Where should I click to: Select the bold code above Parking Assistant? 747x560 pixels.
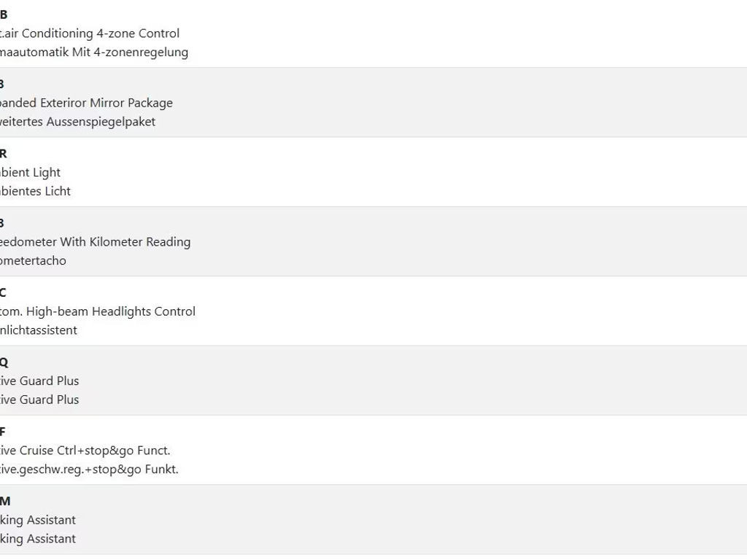[x=4, y=502]
